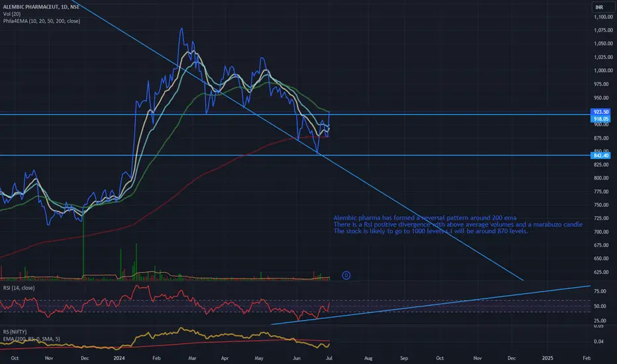617x364 pixels.
Task: Click the RSI 75.00 scale label
Action: 600,291
